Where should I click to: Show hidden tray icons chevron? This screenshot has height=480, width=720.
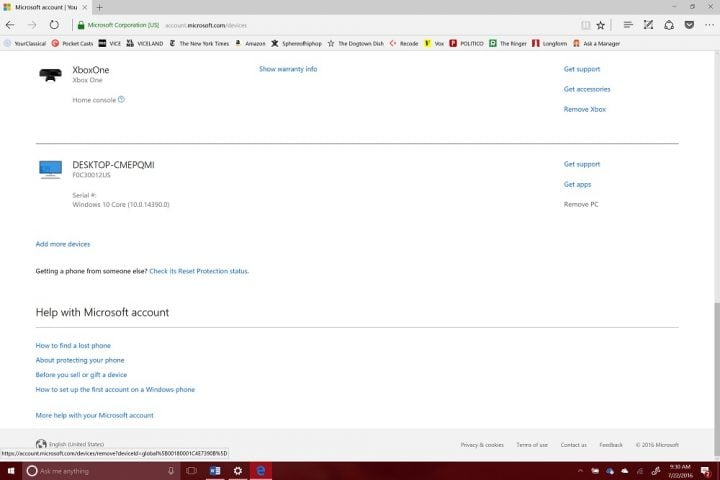click(580, 471)
